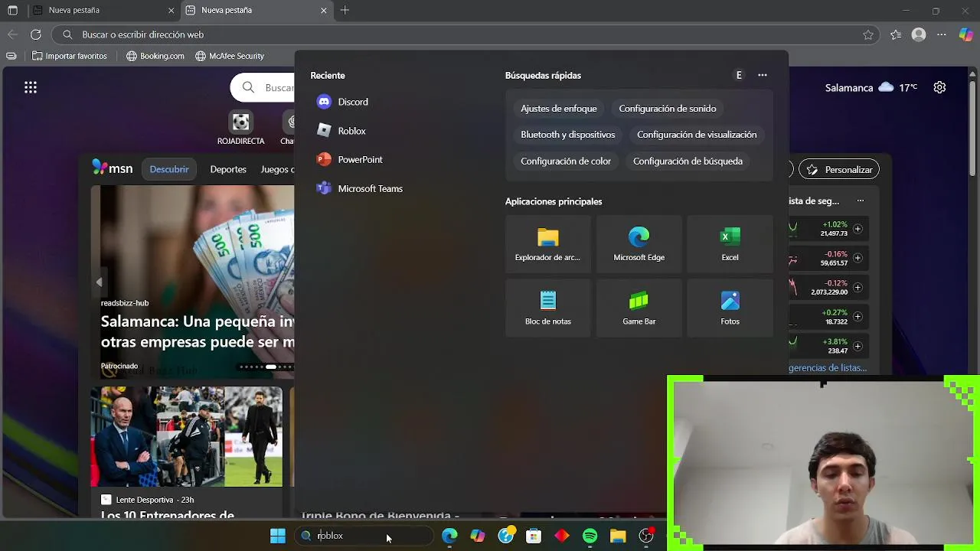Add the 18.7322 item to watchlist
This screenshot has width=980, height=551.
click(x=857, y=316)
